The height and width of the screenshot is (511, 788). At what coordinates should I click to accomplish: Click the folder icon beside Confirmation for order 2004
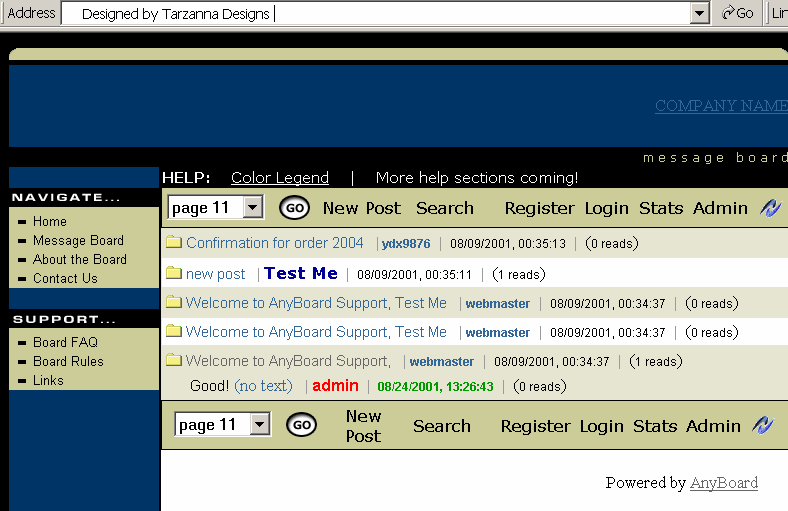(174, 242)
